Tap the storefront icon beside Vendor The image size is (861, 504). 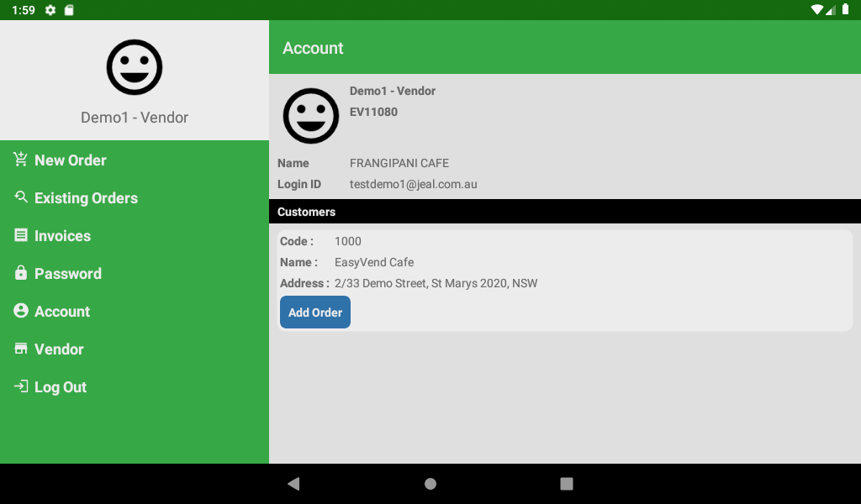(21, 349)
